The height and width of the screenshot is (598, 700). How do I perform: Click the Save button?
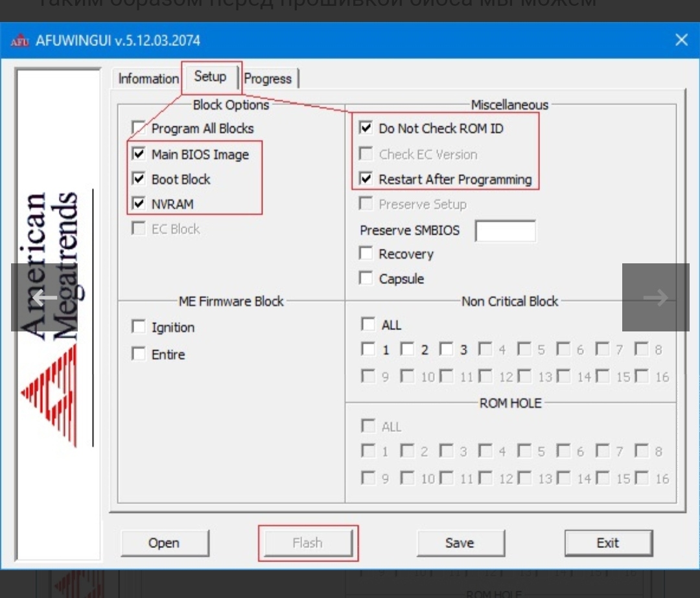[460, 543]
